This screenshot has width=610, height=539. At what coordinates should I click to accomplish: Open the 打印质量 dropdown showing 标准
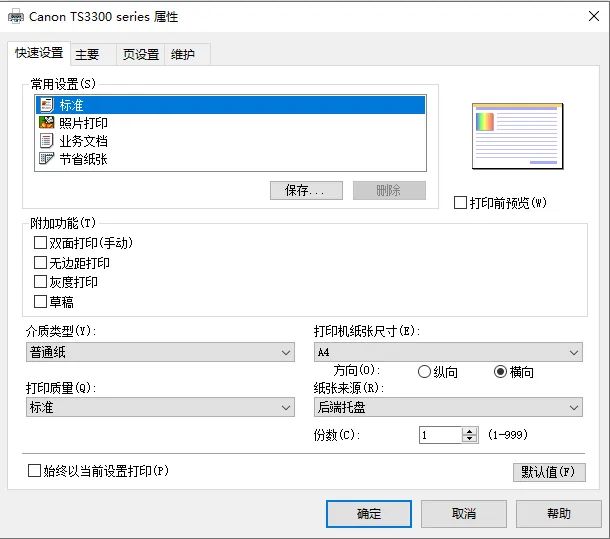(x=160, y=407)
